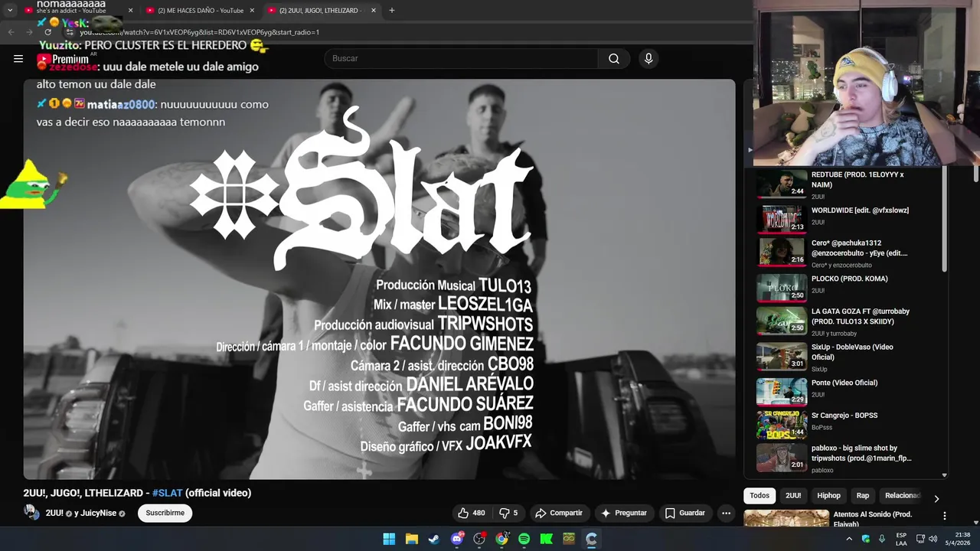980x551 pixels.
Task: Open Spotify from taskbar
Action: point(524,539)
